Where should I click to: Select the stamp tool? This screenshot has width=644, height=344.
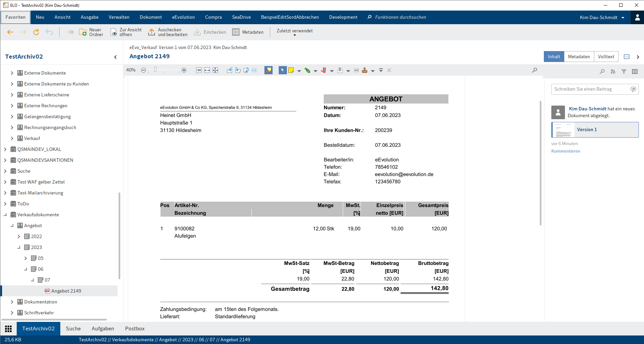coord(365,70)
